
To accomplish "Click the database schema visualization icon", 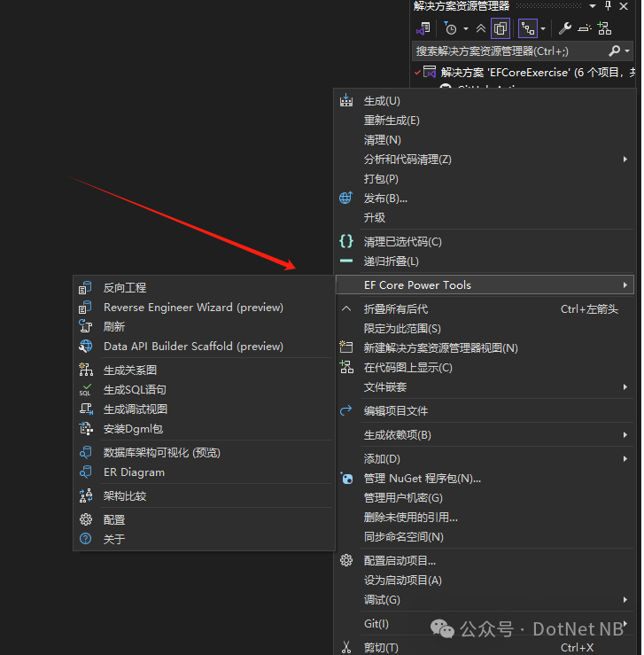I will tap(86, 453).
